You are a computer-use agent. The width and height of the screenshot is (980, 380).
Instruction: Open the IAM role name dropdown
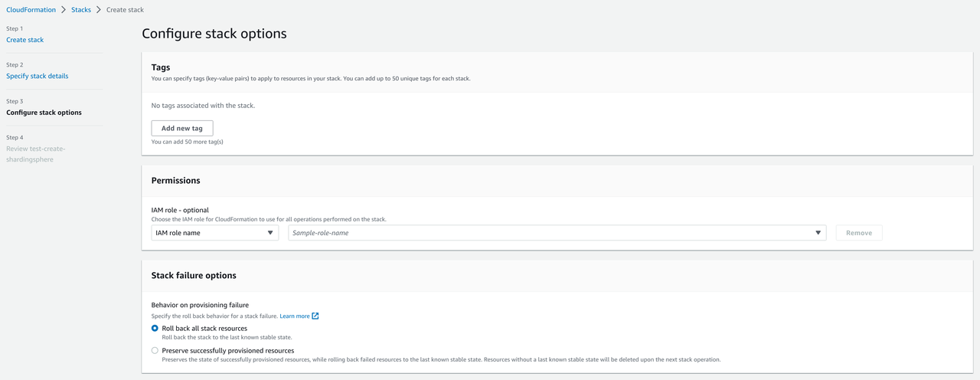point(215,233)
